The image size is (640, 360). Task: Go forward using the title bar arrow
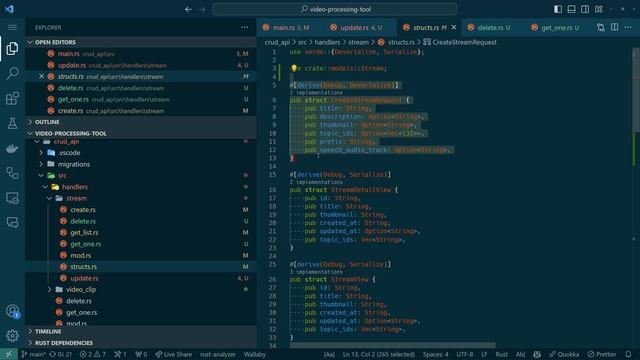pos(202,9)
